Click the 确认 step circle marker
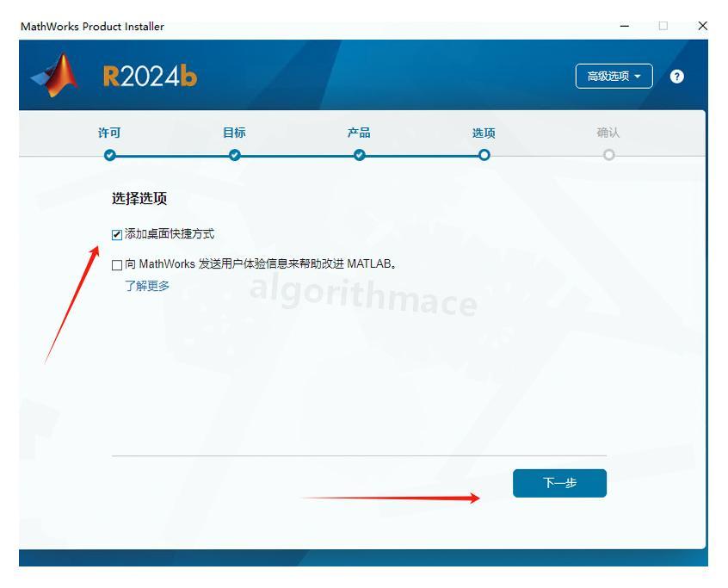This screenshot has height=588, width=728. coord(608,155)
